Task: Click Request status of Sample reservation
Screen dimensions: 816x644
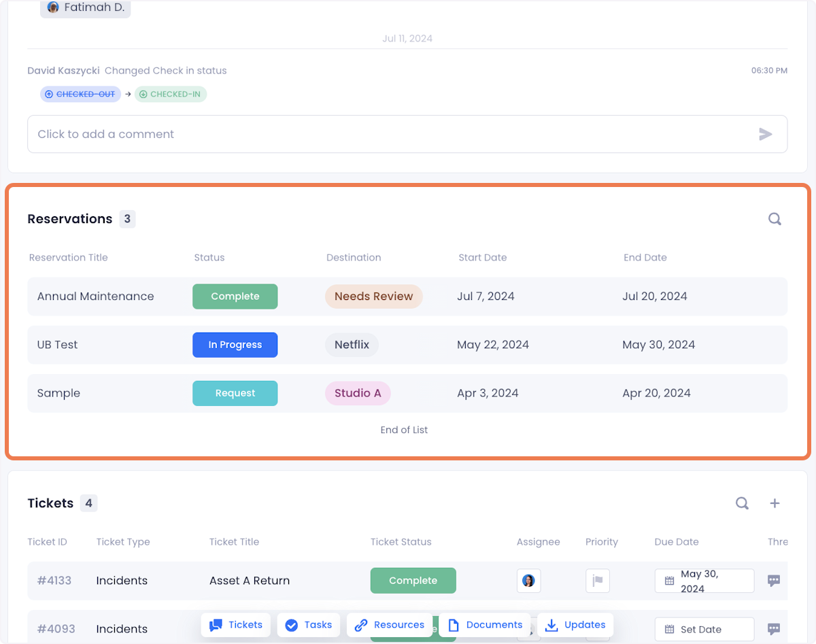Action: point(235,393)
